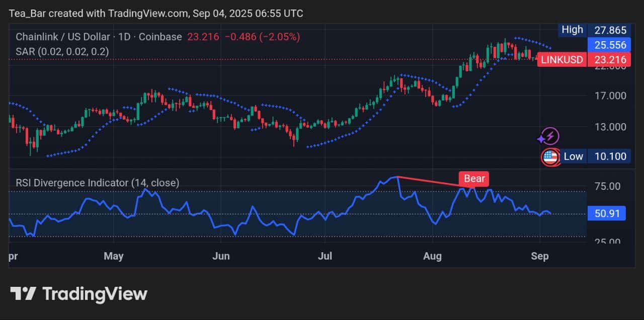
Task: Click the TradingView logo
Action: tap(79, 294)
